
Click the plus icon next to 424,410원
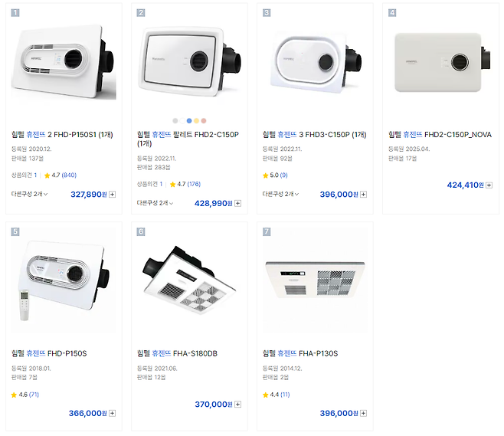coord(489,185)
